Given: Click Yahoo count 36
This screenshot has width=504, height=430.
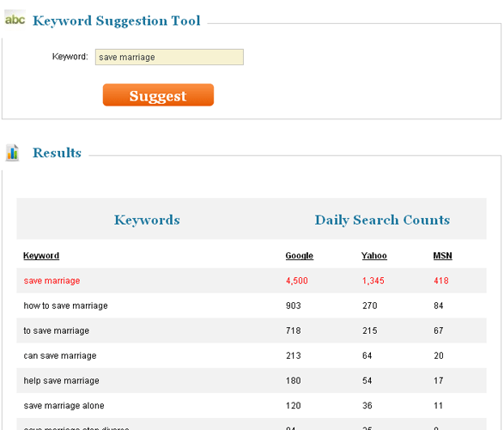Looking at the screenshot, I should [x=367, y=406].
